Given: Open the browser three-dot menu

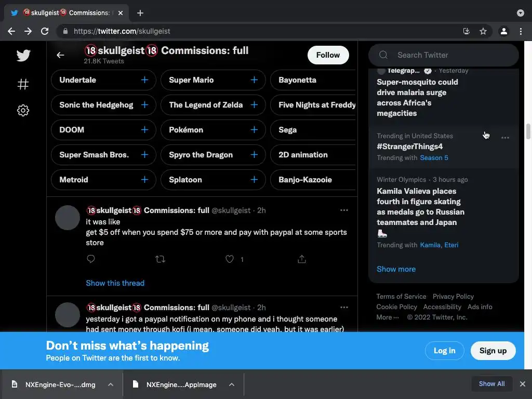Looking at the screenshot, I should (x=521, y=31).
